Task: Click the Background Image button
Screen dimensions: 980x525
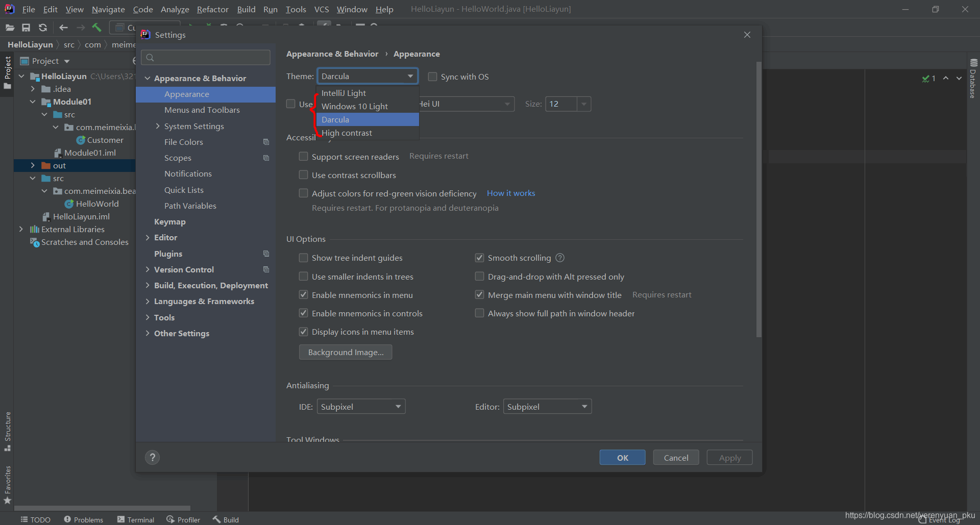Action: point(346,353)
